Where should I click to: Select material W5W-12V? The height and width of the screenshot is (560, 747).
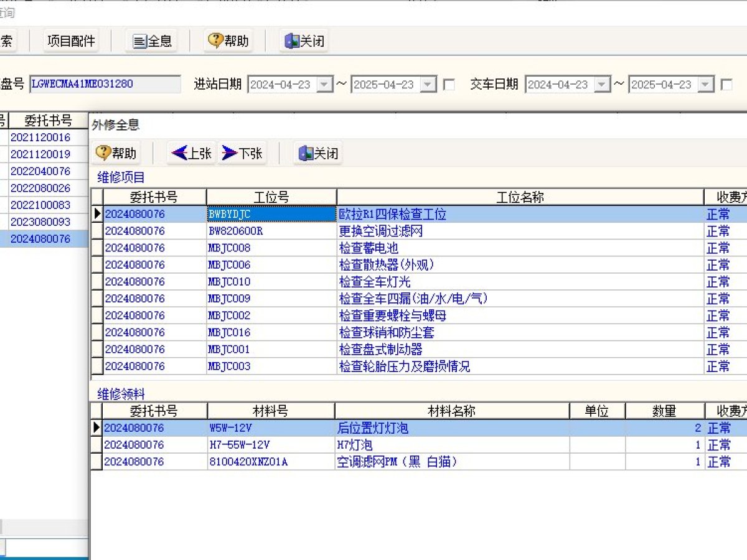271,428
